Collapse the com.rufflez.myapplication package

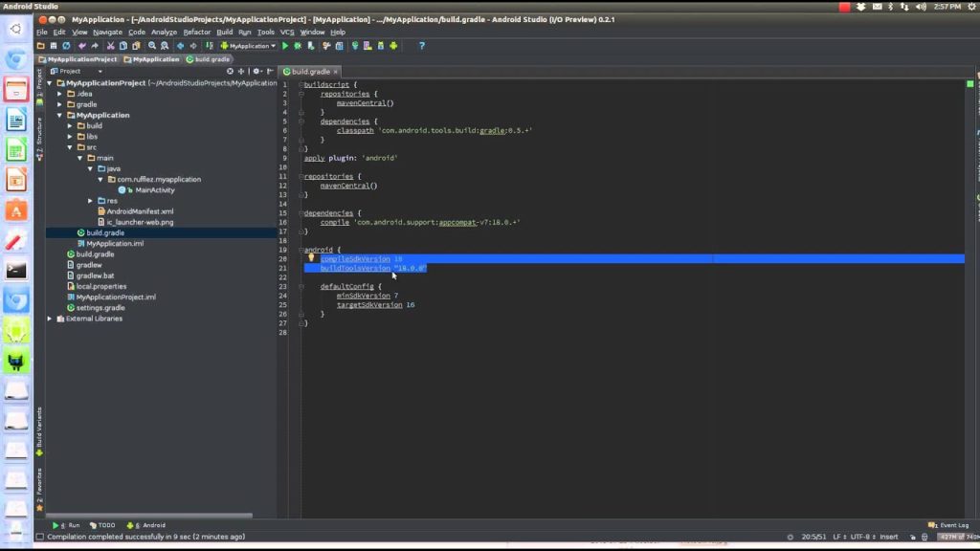point(100,179)
